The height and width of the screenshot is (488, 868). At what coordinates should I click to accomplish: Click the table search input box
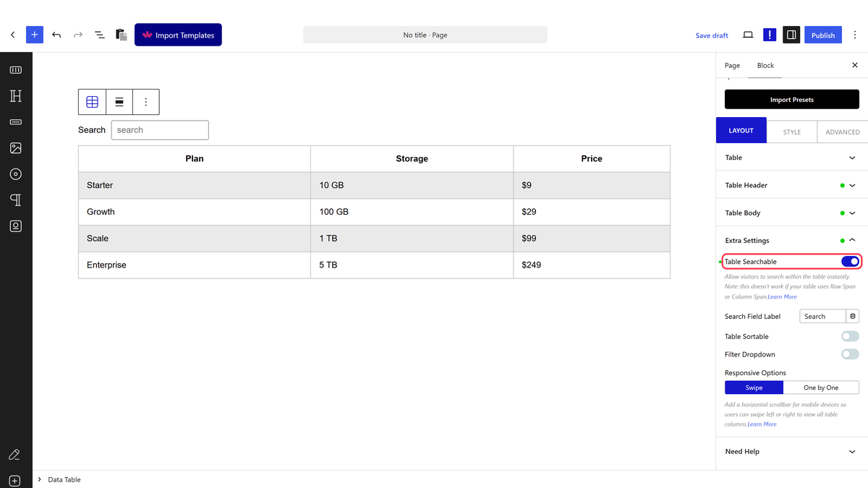pos(160,130)
